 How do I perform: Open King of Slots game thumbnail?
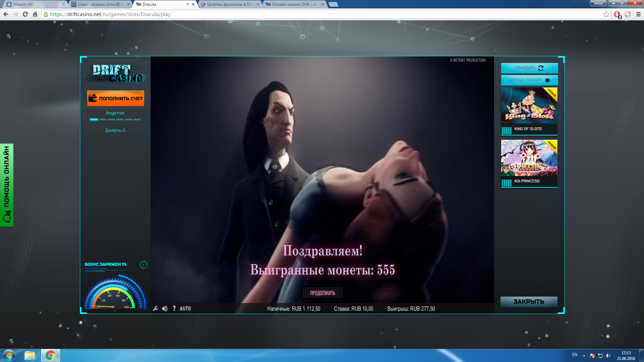point(529,106)
